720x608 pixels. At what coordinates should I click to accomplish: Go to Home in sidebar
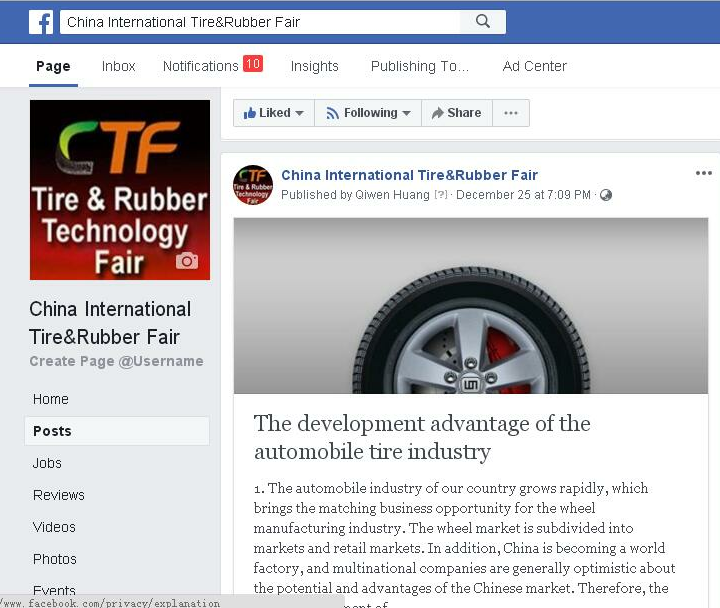[51, 399]
